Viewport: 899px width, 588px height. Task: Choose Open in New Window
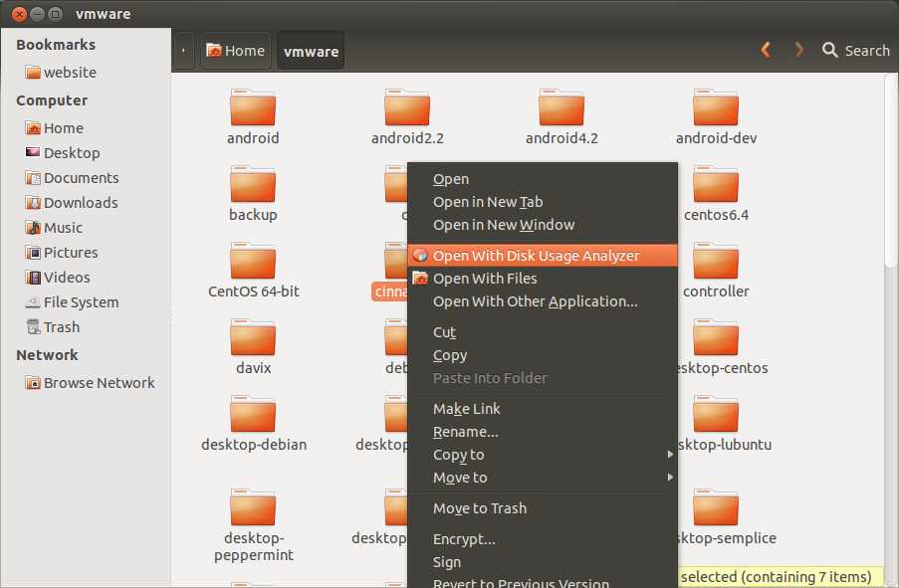(x=543, y=225)
